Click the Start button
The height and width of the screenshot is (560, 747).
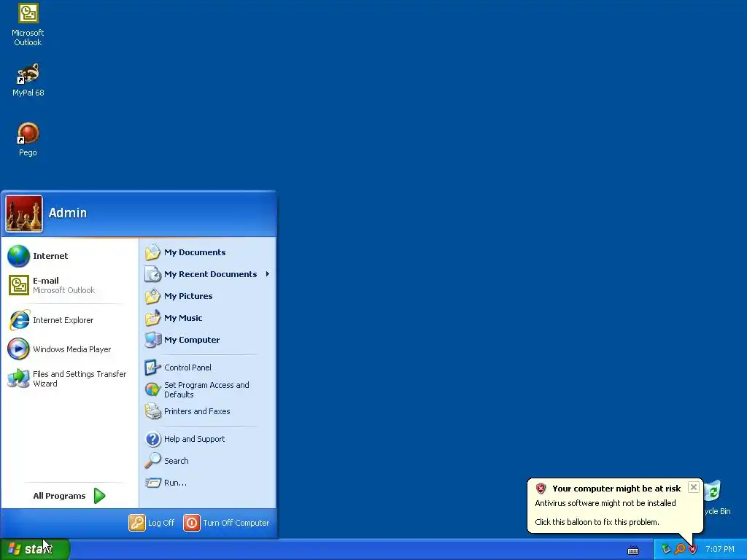point(35,549)
